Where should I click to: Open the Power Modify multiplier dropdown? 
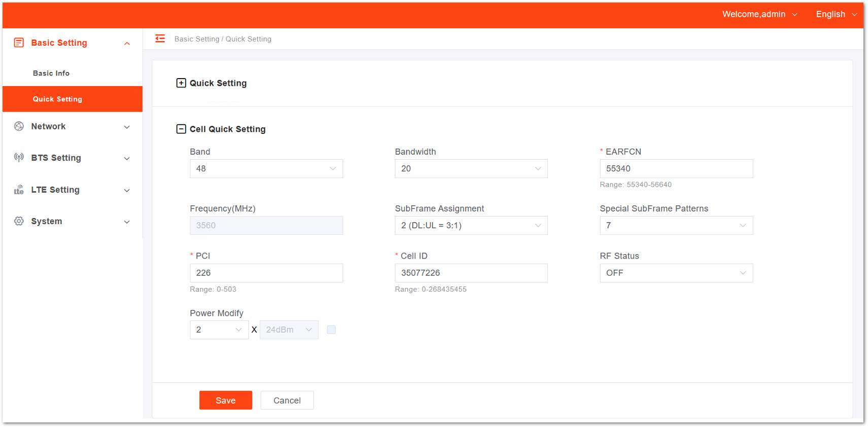tap(219, 330)
